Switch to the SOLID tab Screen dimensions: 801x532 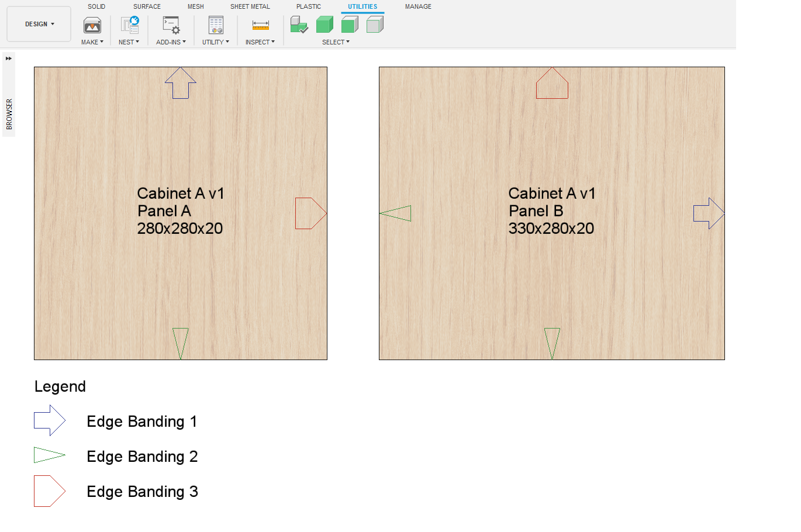pyautogui.click(x=96, y=6)
